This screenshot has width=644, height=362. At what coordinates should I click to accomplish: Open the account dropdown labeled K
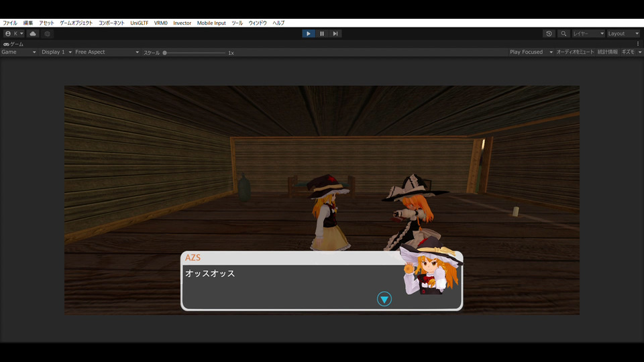[14, 34]
